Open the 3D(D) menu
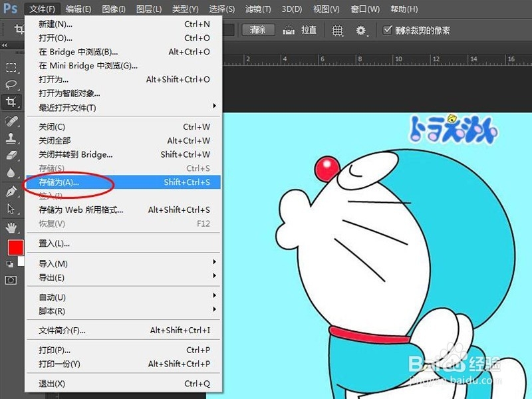The width and height of the screenshot is (532, 399). 292,9
